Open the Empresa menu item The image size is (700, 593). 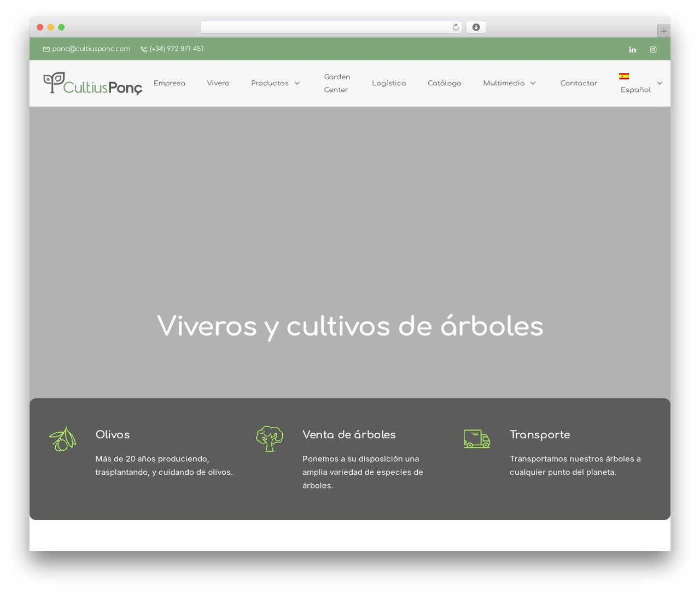point(170,83)
